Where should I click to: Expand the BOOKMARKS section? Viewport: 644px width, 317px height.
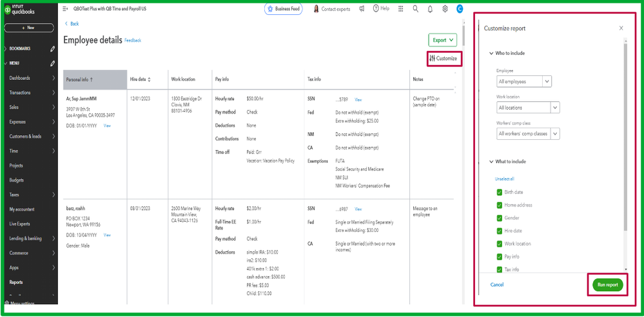pos(5,49)
